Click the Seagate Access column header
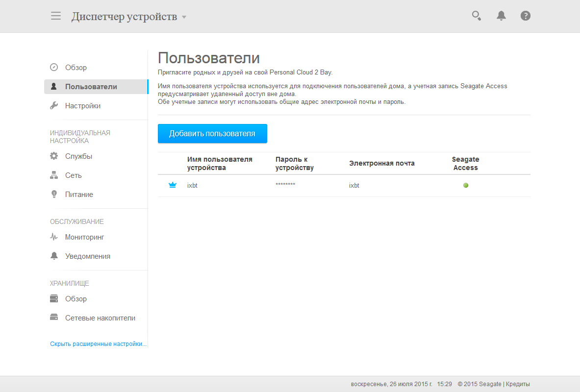 (x=466, y=164)
